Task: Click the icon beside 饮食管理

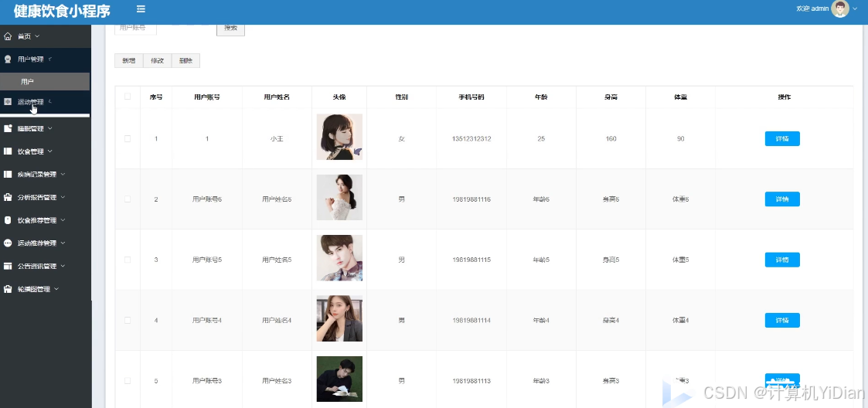Action: coord(8,151)
